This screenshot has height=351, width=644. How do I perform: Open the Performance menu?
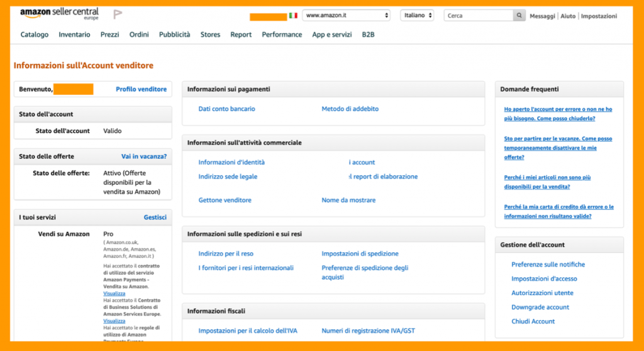click(x=282, y=35)
